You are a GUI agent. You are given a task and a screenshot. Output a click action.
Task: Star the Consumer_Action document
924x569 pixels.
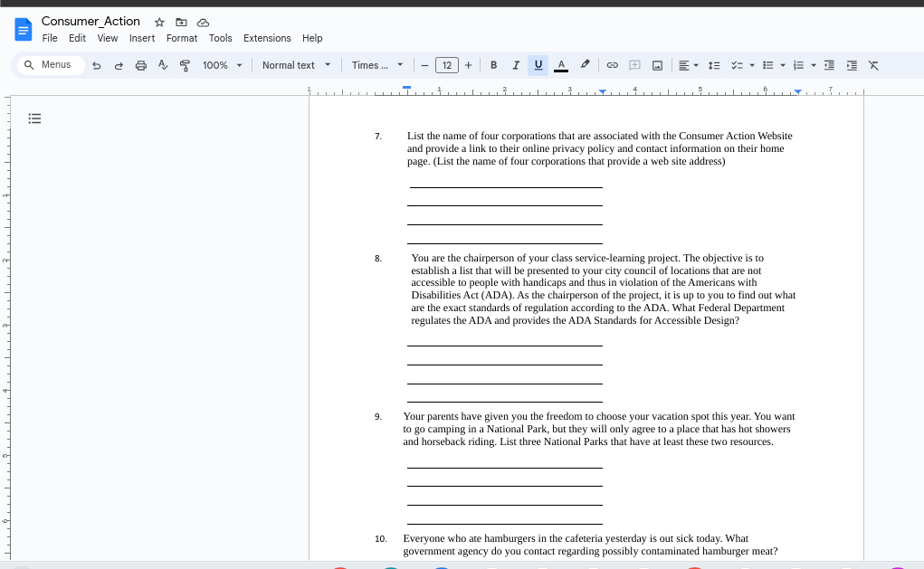(159, 22)
